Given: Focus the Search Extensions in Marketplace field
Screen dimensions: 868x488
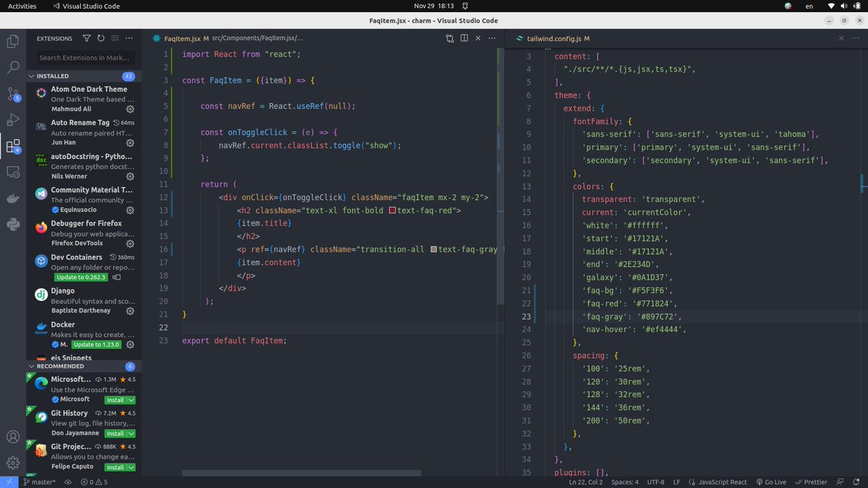Looking at the screenshot, I should point(86,58).
